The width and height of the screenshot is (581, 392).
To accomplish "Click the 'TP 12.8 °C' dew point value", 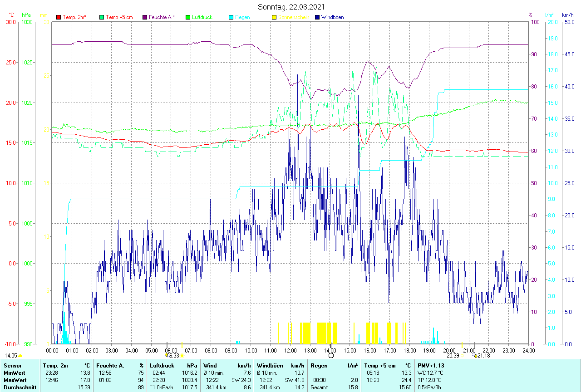I will click(x=429, y=380).
